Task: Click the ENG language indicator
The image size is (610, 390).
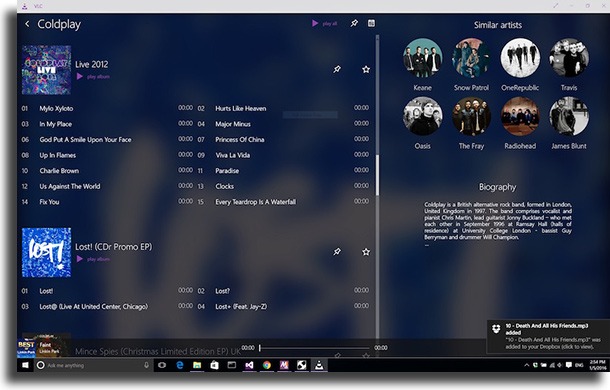Action: pos(579,365)
